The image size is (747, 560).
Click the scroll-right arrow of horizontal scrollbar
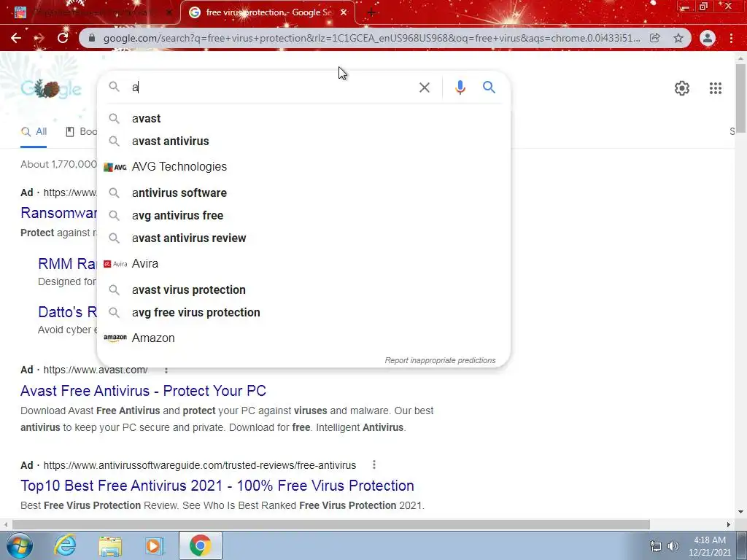(x=729, y=524)
